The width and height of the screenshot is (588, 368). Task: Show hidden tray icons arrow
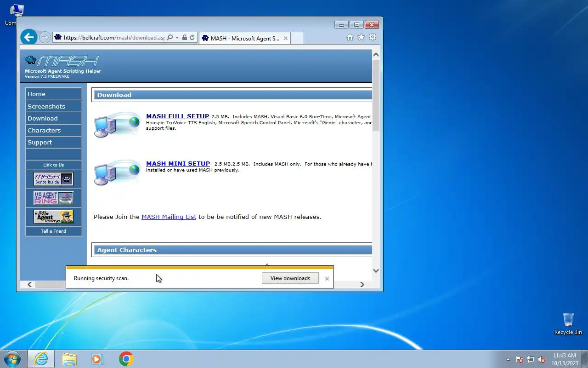508,359
